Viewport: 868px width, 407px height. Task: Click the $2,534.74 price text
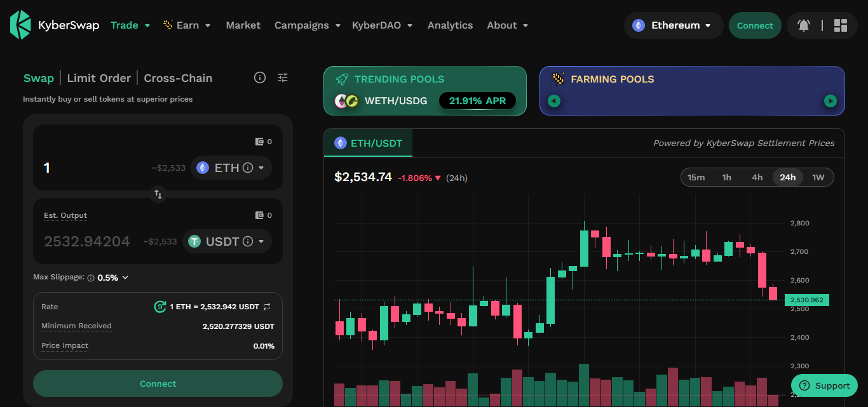pos(363,177)
